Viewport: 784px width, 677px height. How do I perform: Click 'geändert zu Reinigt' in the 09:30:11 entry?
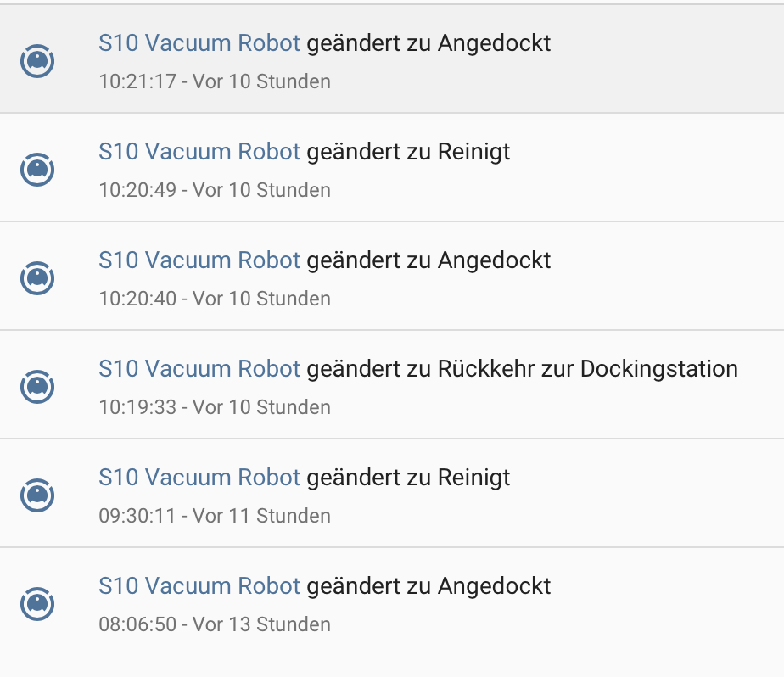click(x=408, y=478)
